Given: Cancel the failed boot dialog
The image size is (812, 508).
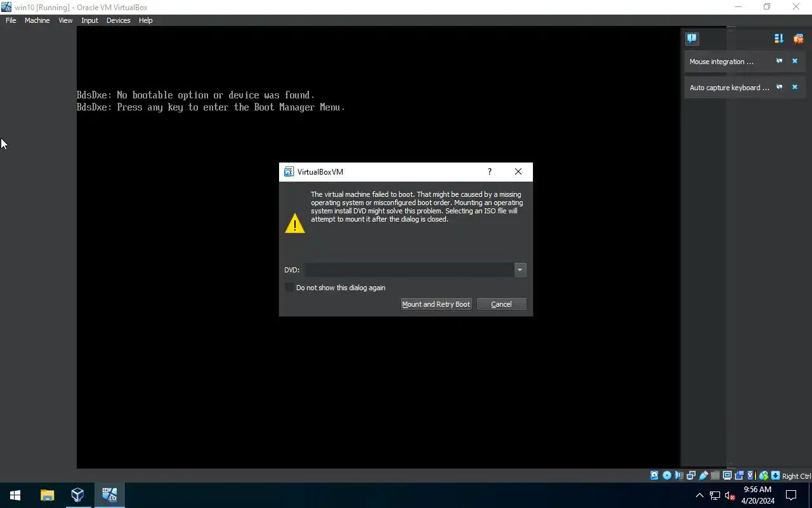Looking at the screenshot, I should (501, 304).
